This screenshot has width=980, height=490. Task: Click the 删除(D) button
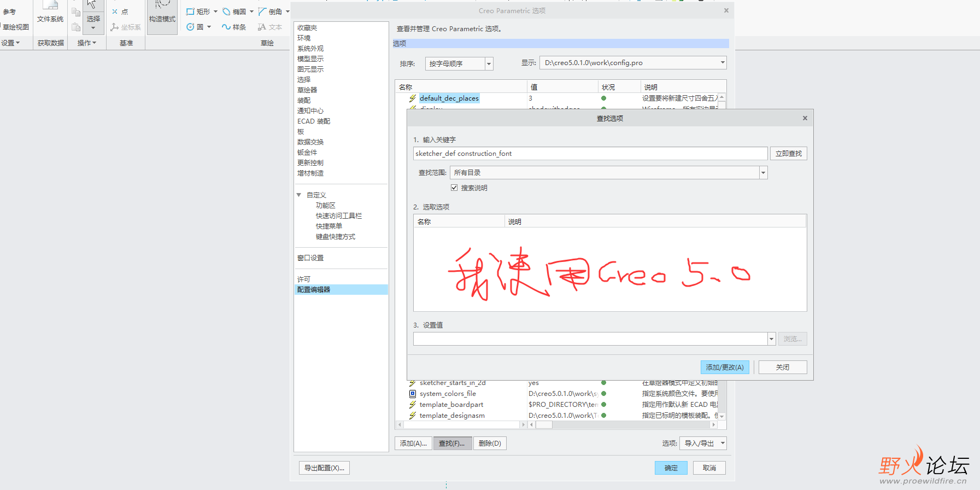pyautogui.click(x=490, y=444)
